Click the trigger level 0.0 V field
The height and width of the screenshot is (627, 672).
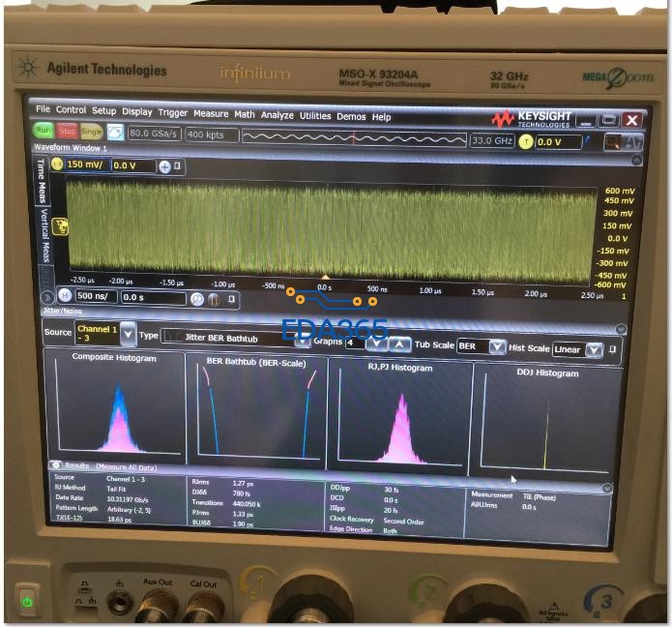tap(558, 142)
